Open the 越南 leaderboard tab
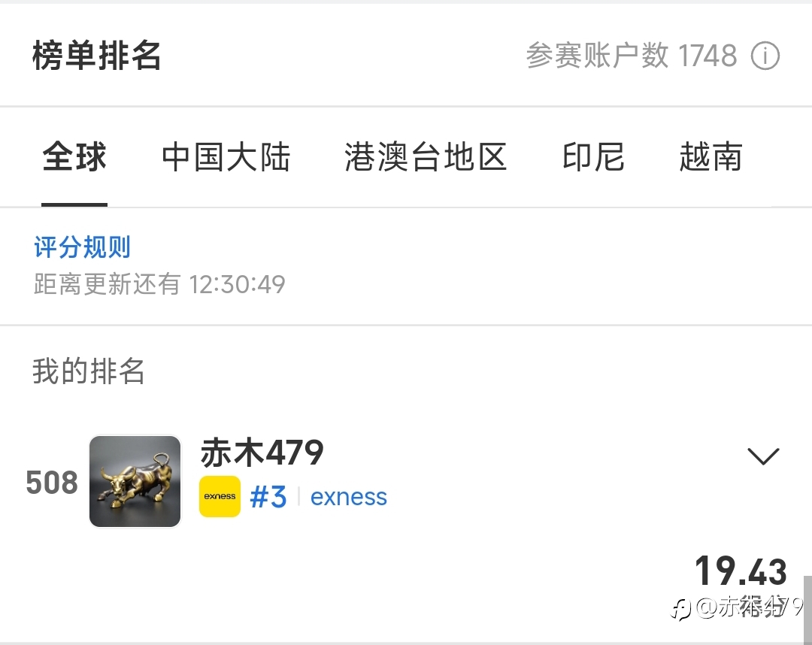812x645 pixels. click(x=711, y=157)
